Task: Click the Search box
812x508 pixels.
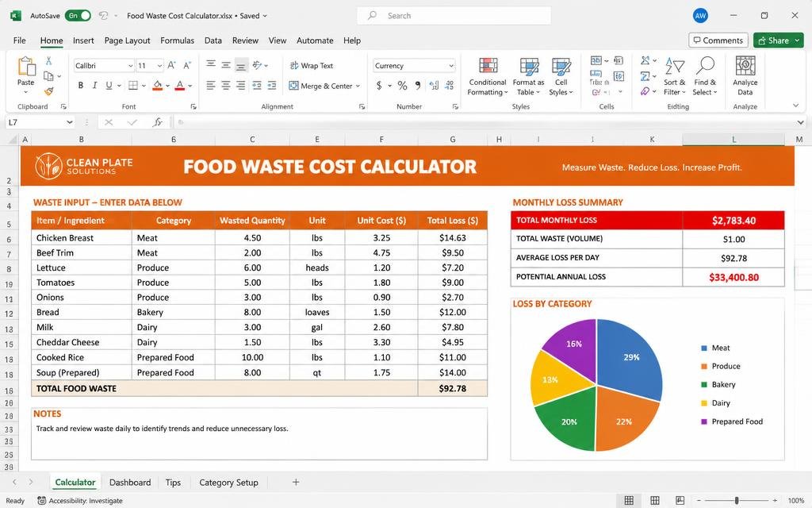Action: (x=454, y=16)
